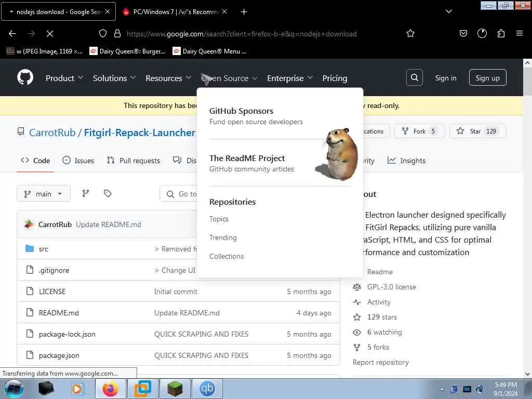Click the Go to file search field
532x399 pixels.
(179, 193)
